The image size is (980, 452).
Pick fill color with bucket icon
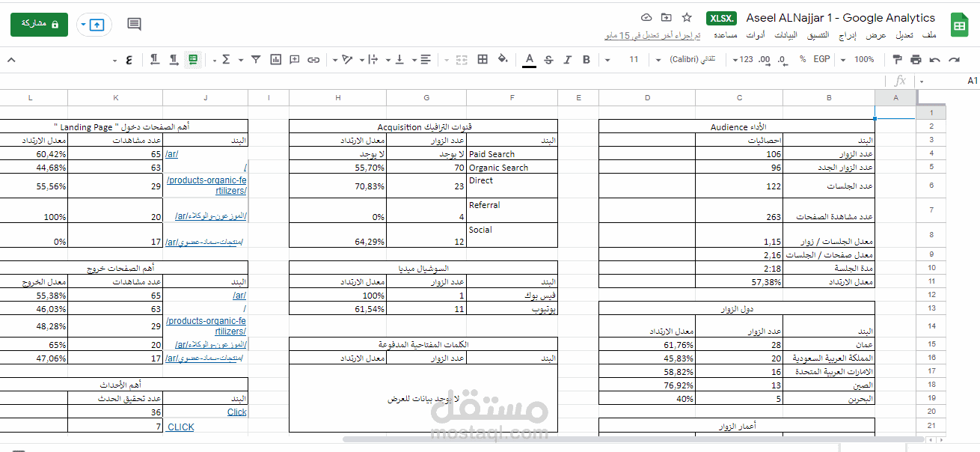coord(503,59)
